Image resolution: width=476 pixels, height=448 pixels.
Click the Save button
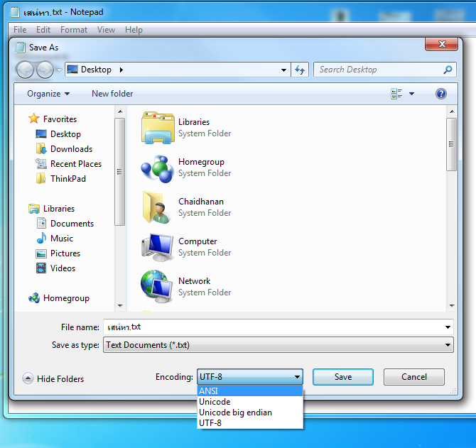[343, 377]
